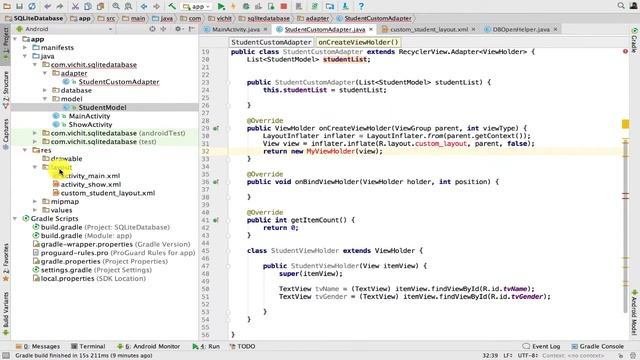Close the StudentCustomAdapter.java tab
This screenshot has width=640, height=360.
(371, 29)
